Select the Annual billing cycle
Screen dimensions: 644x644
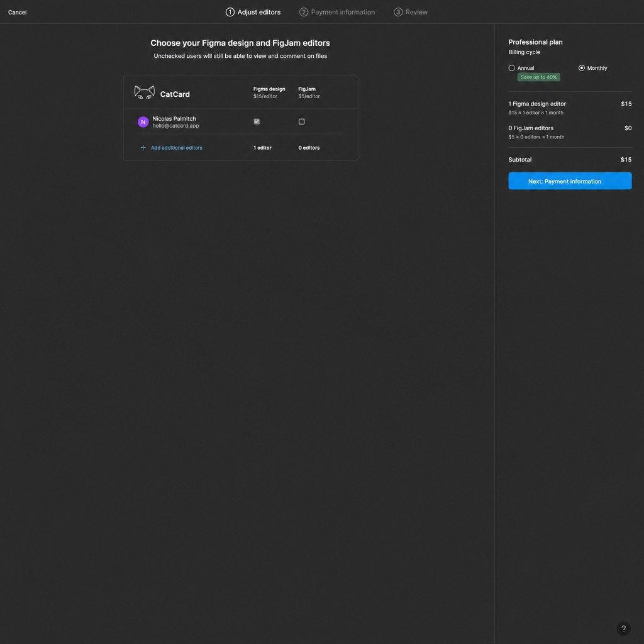coord(512,68)
